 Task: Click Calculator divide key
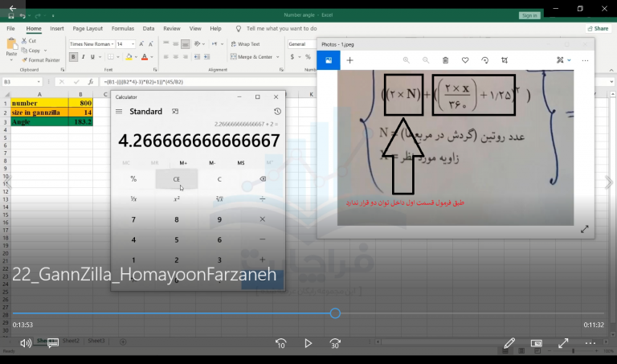point(263,199)
